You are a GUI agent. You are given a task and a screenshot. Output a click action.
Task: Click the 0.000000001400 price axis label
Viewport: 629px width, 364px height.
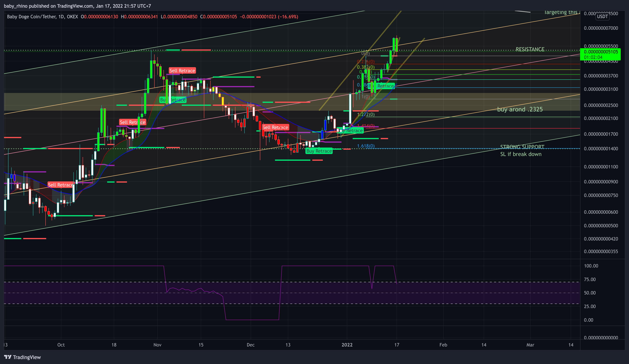(601, 149)
